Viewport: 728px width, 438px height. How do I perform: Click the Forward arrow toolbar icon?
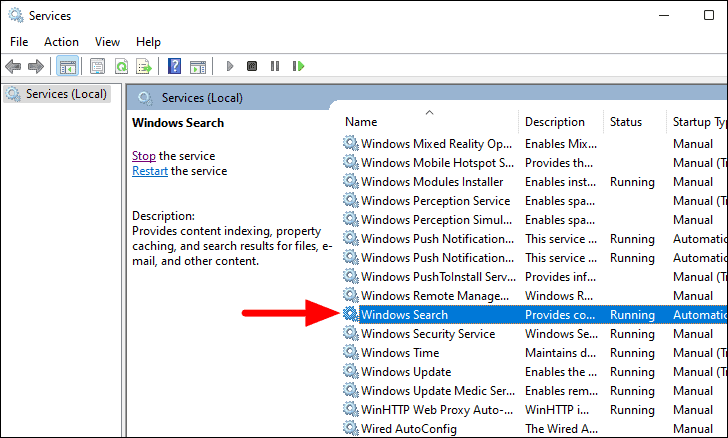click(x=36, y=66)
